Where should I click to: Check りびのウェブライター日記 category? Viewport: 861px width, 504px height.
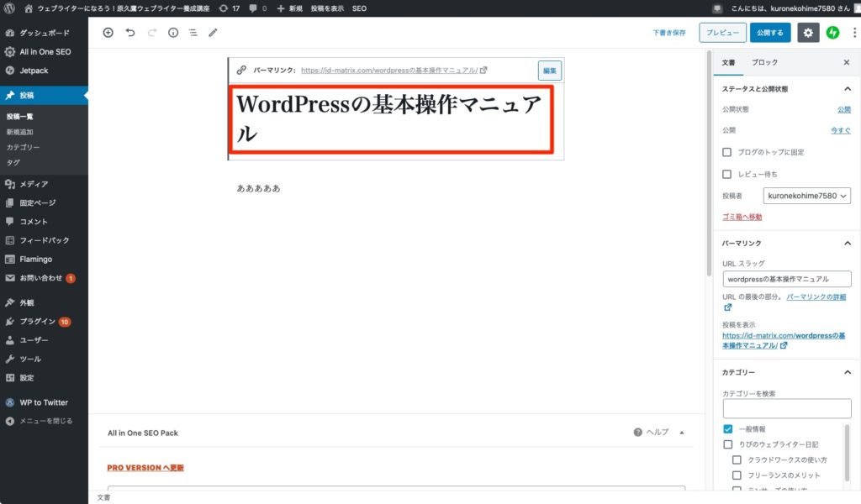727,444
